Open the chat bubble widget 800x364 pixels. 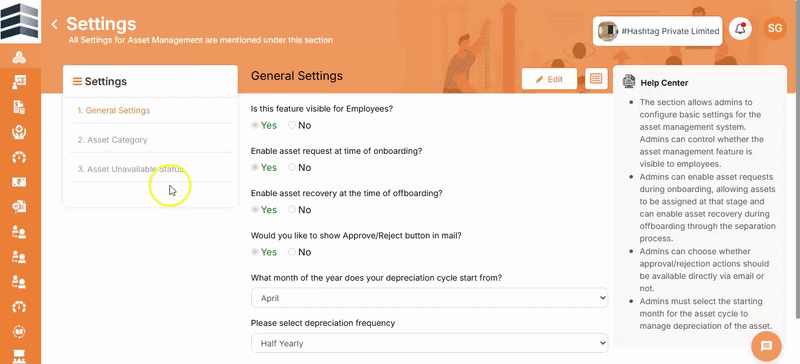[x=766, y=347]
